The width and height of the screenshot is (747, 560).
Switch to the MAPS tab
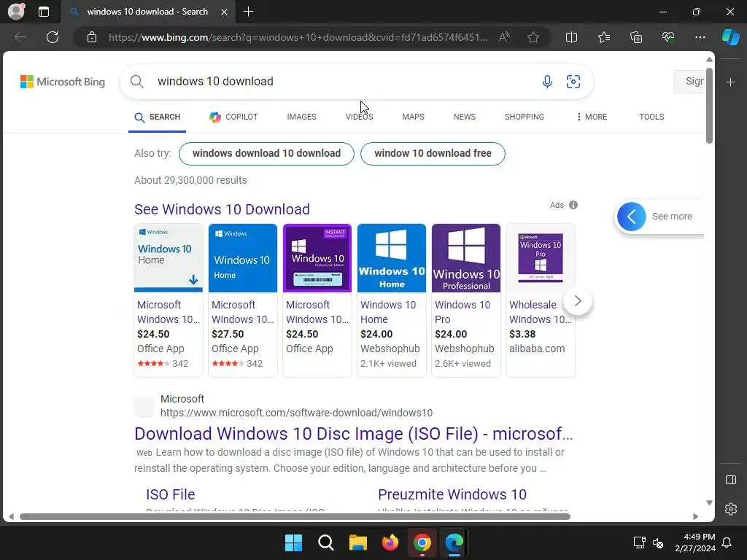(x=413, y=117)
